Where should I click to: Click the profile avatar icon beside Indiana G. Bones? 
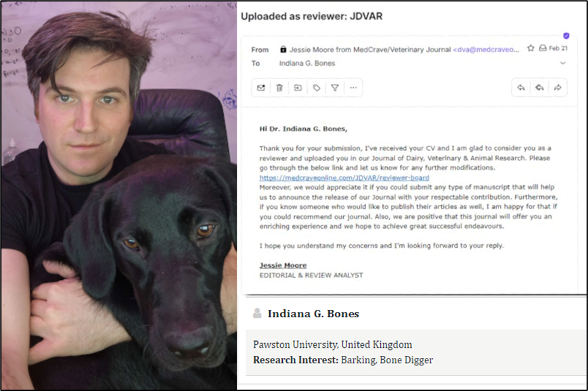(257, 313)
